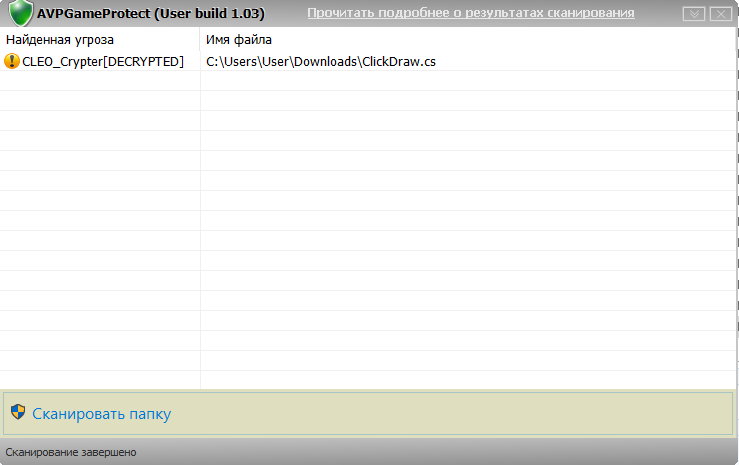Click the divider between the two column headers
The height and width of the screenshot is (465, 739).
pyautogui.click(x=200, y=39)
